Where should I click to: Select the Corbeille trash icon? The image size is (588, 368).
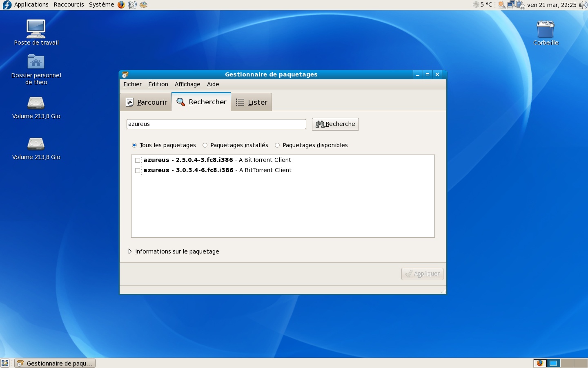click(x=546, y=33)
